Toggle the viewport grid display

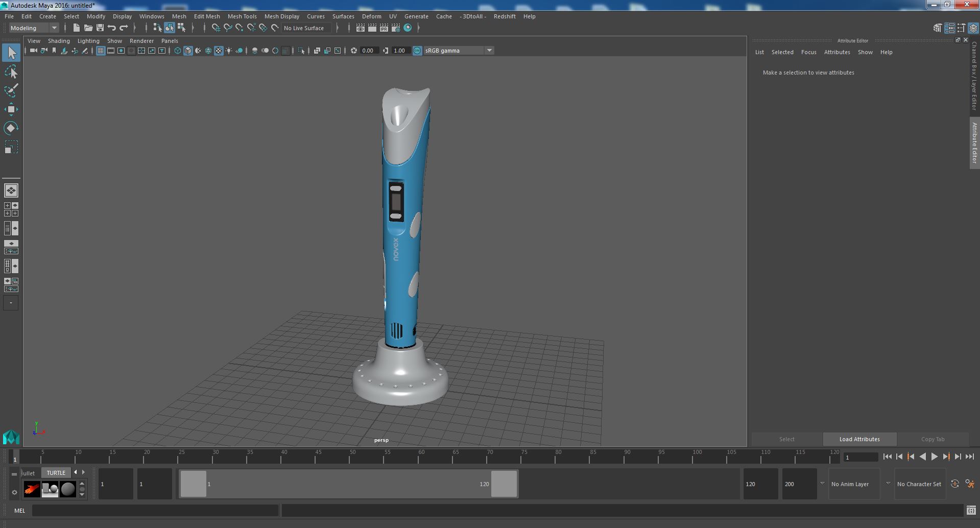pos(101,51)
